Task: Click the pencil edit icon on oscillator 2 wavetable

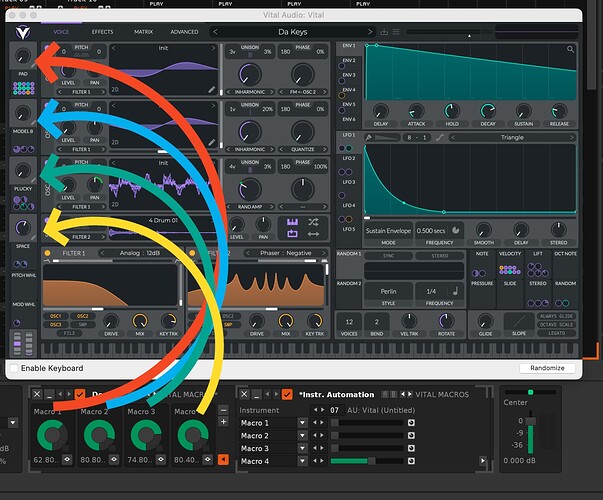Action: point(212,142)
